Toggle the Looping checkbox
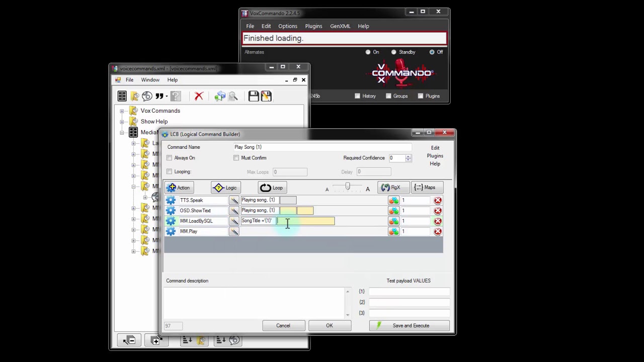644x362 pixels. click(170, 171)
